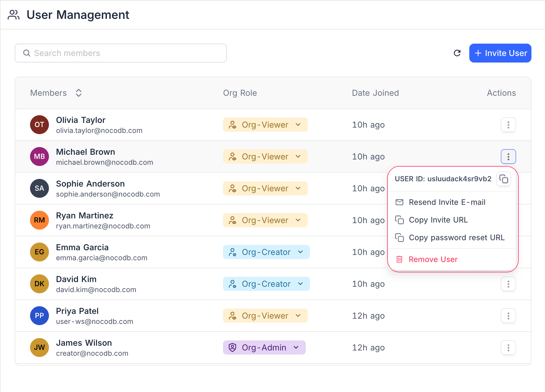Open David Kim's three-dot actions menu
The width and height of the screenshot is (545, 392).
point(508,284)
